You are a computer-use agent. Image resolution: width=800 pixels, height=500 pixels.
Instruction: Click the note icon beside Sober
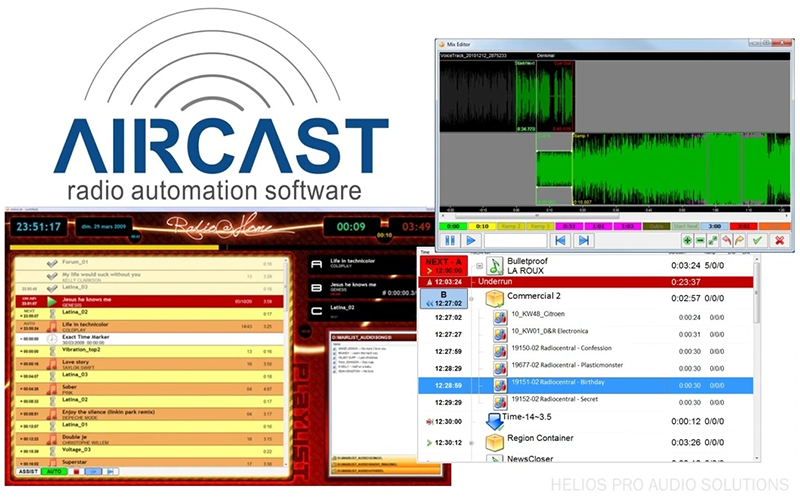(52, 389)
